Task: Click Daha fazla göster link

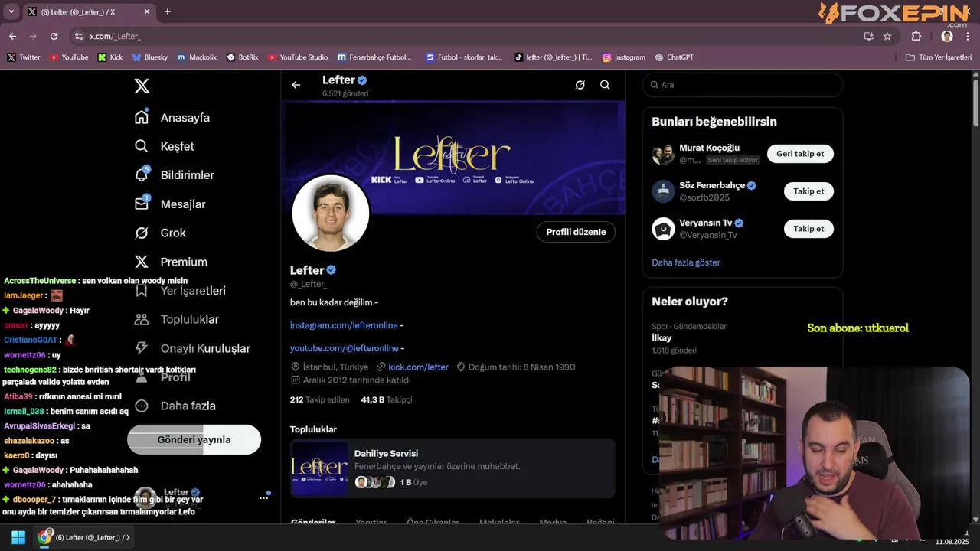Action: [x=686, y=262]
